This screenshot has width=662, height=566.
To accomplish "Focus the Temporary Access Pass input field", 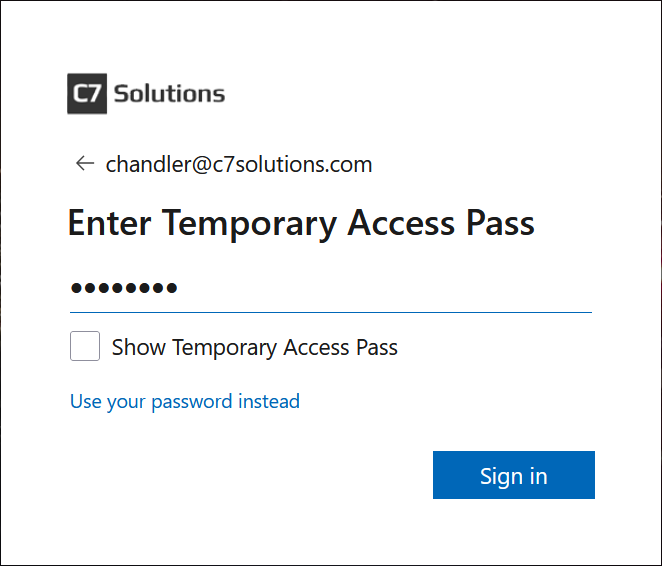I will click(330, 289).
